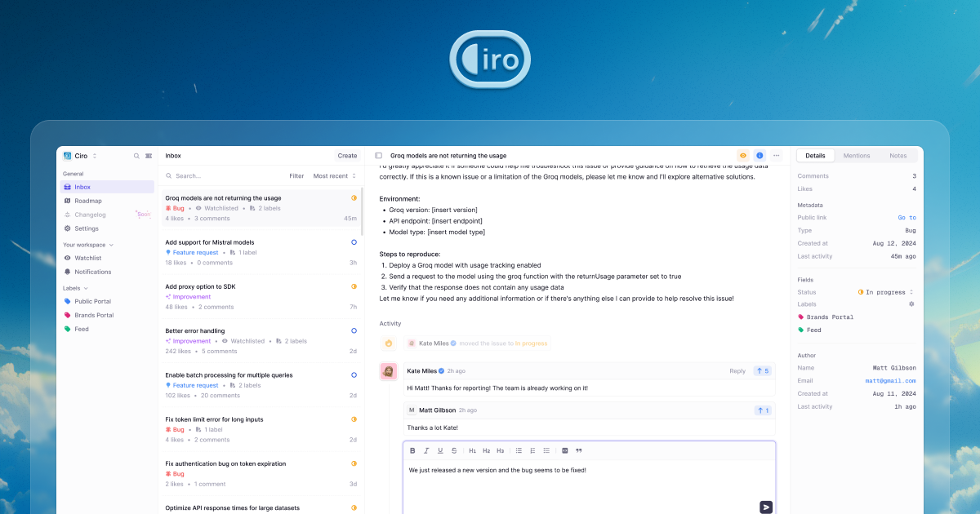This screenshot has height=514, width=980.
Task: Open the three-dot more options menu
Action: pyautogui.click(x=776, y=155)
